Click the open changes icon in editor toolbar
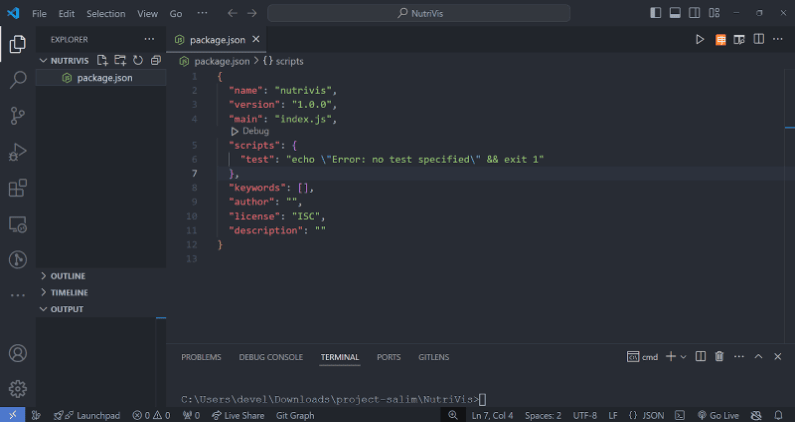Image resolution: width=796 pixels, height=422 pixels. pyautogui.click(x=739, y=40)
